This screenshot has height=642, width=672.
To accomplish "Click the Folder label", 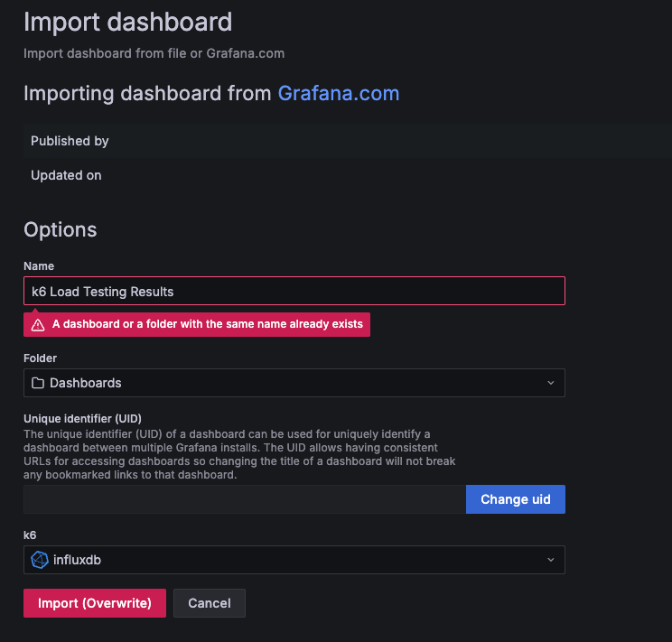I will click(40, 358).
